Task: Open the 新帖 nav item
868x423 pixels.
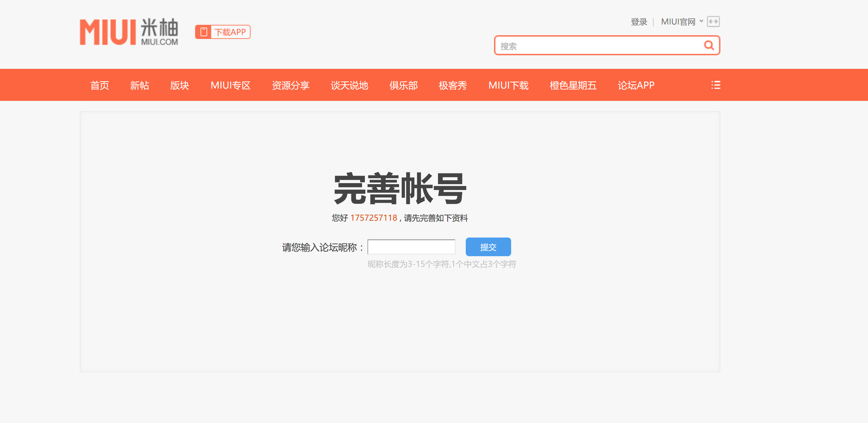Action: click(x=140, y=85)
